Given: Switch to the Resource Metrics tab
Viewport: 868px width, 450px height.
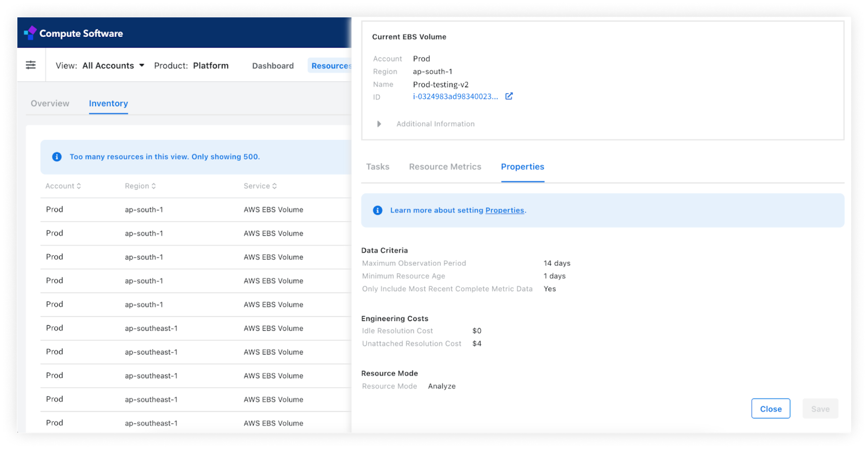Looking at the screenshot, I should pyautogui.click(x=445, y=167).
